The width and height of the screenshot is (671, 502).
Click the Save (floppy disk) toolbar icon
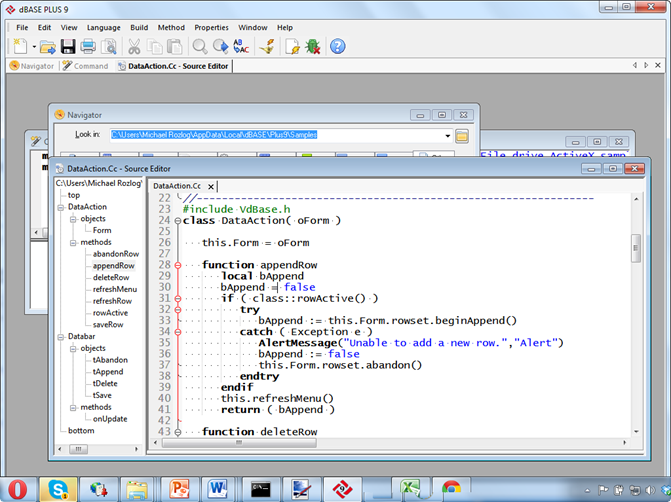click(x=67, y=46)
